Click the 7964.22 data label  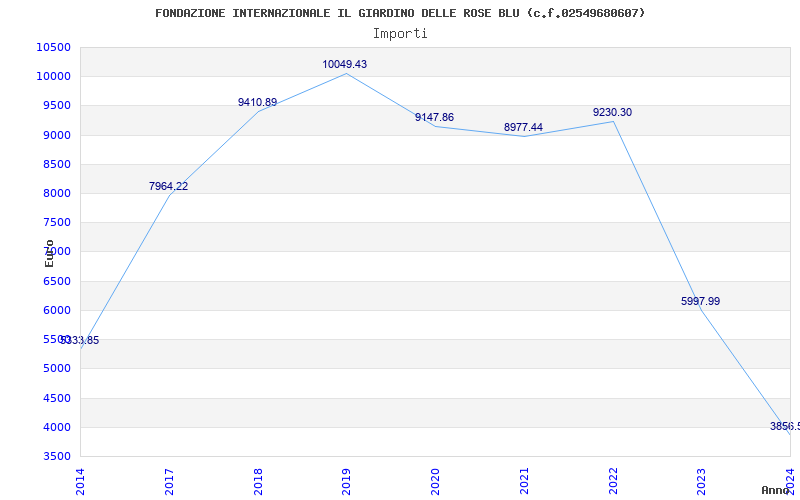click(x=168, y=186)
